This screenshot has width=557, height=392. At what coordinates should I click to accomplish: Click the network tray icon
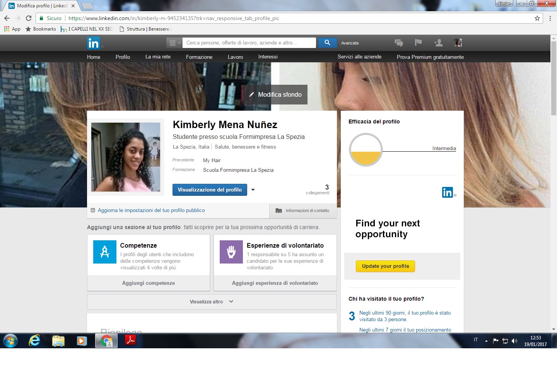click(505, 341)
